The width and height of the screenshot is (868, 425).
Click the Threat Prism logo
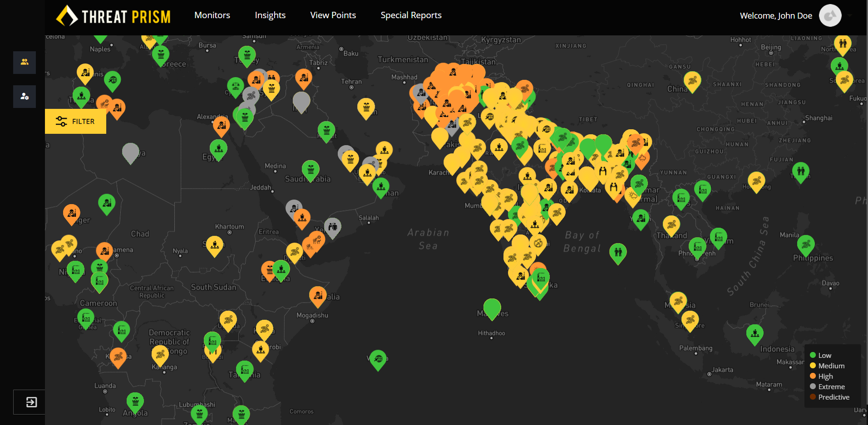click(x=113, y=16)
